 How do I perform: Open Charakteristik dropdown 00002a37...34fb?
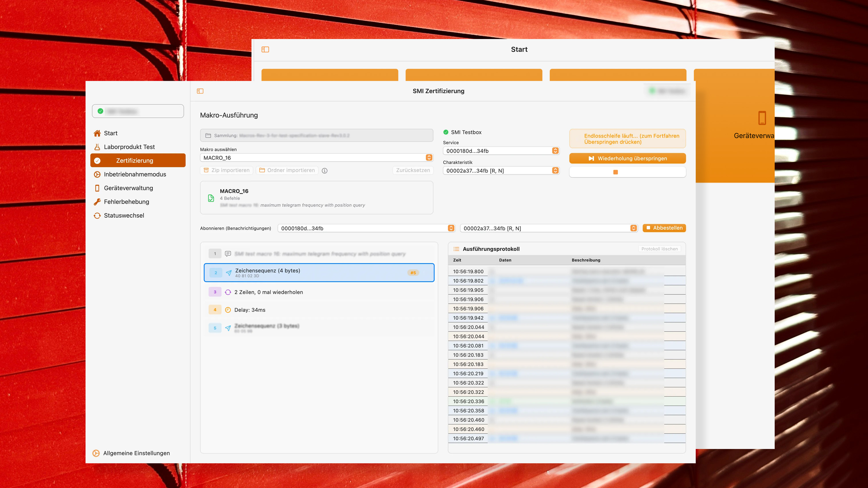pyautogui.click(x=501, y=171)
